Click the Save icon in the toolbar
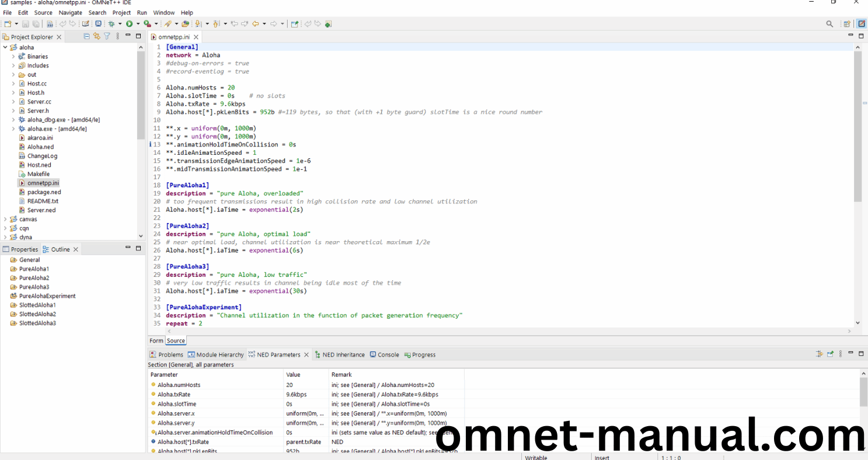Viewport: 868px width, 460px height. pos(25,24)
